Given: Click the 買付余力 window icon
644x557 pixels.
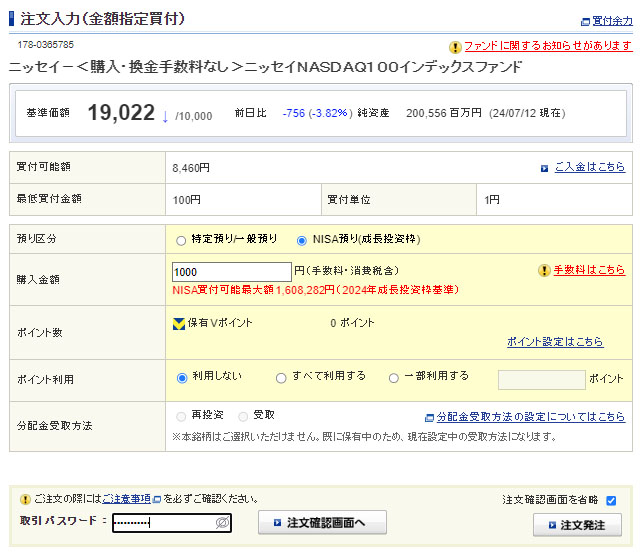Looking at the screenshot, I should (585, 21).
